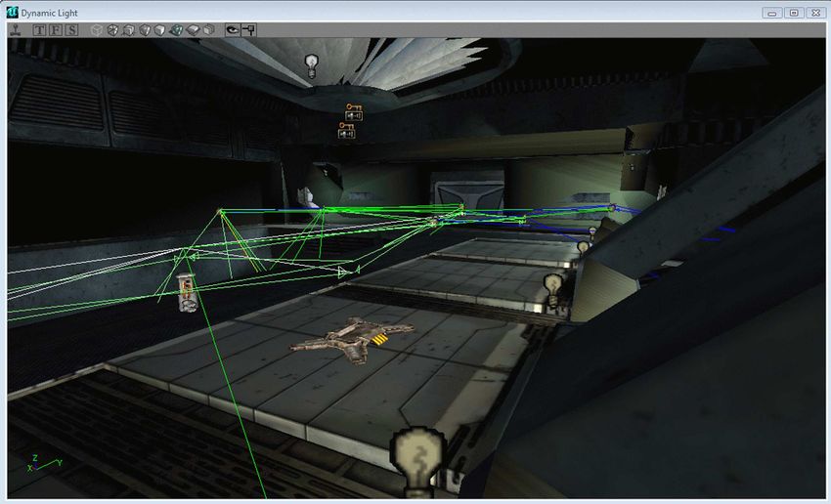Viewport: 831px width, 504px height.
Task: Toggle the realtime preview joystick icon
Action: 16,30
